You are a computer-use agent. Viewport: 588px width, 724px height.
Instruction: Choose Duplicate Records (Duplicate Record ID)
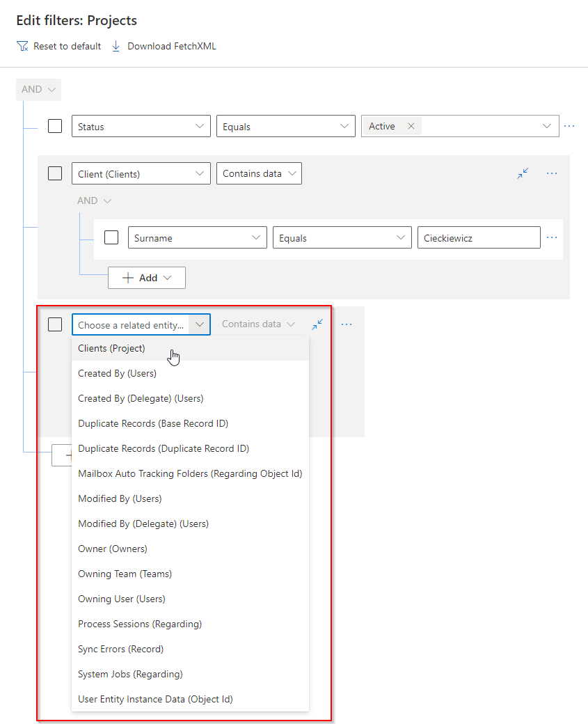click(190, 448)
